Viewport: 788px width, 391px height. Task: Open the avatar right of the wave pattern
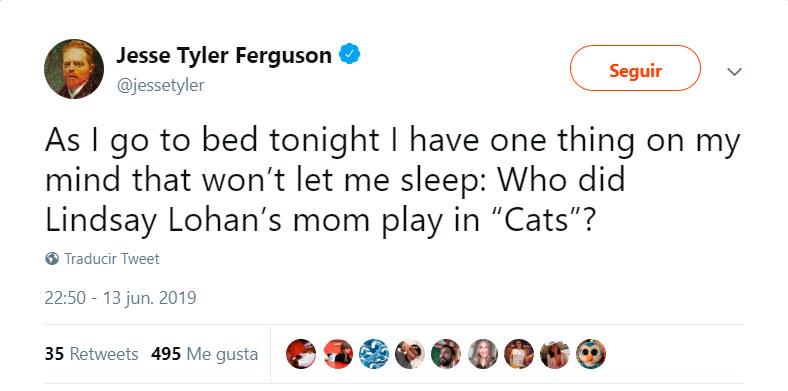pyautogui.click(x=410, y=354)
